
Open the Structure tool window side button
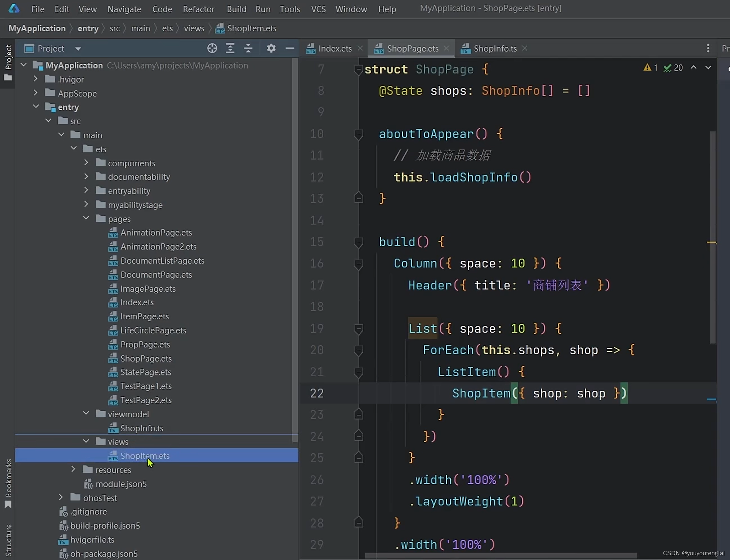coord(8,539)
